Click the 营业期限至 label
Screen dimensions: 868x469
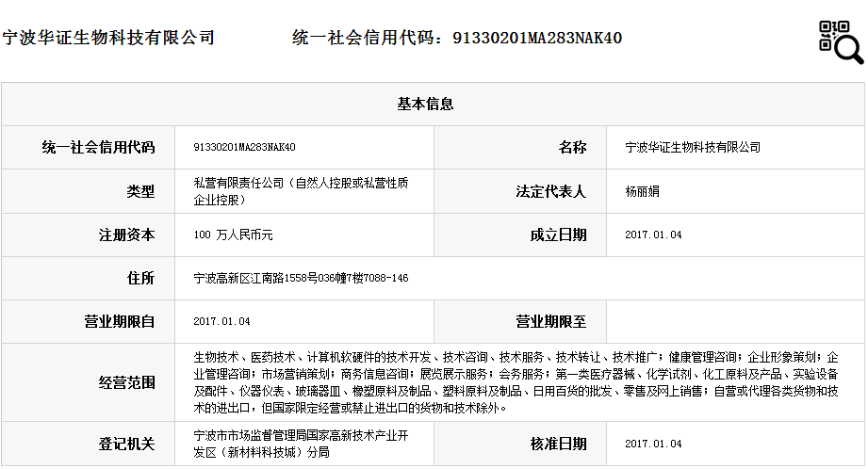point(550,322)
